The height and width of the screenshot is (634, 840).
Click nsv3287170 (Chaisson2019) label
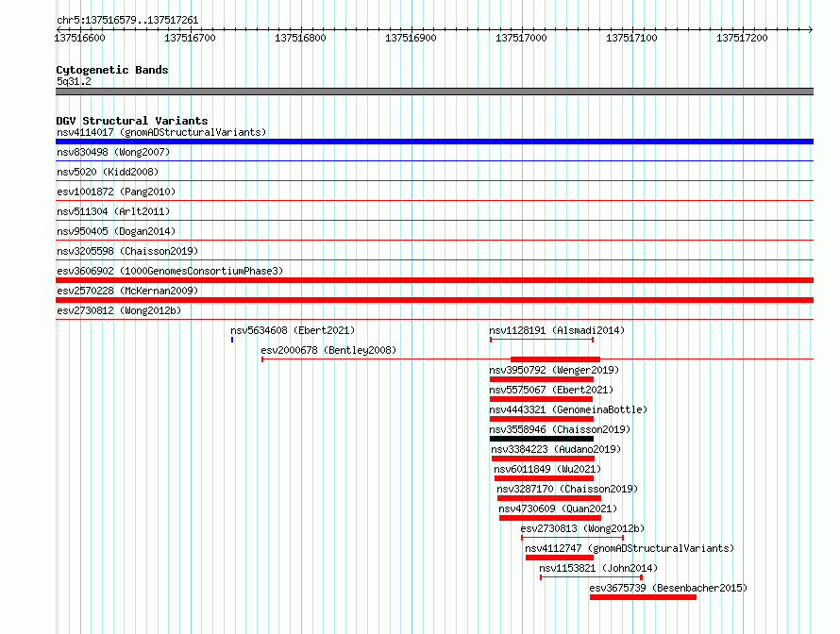pyautogui.click(x=567, y=489)
